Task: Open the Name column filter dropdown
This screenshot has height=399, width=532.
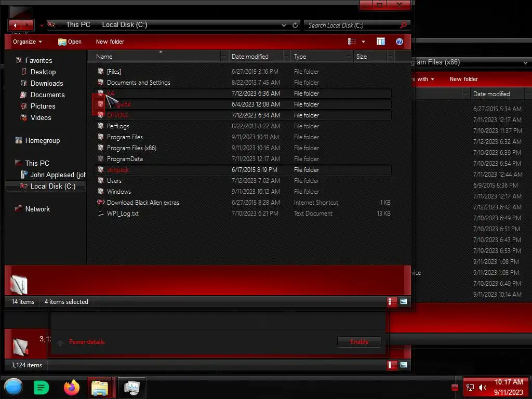Action: 224,57
